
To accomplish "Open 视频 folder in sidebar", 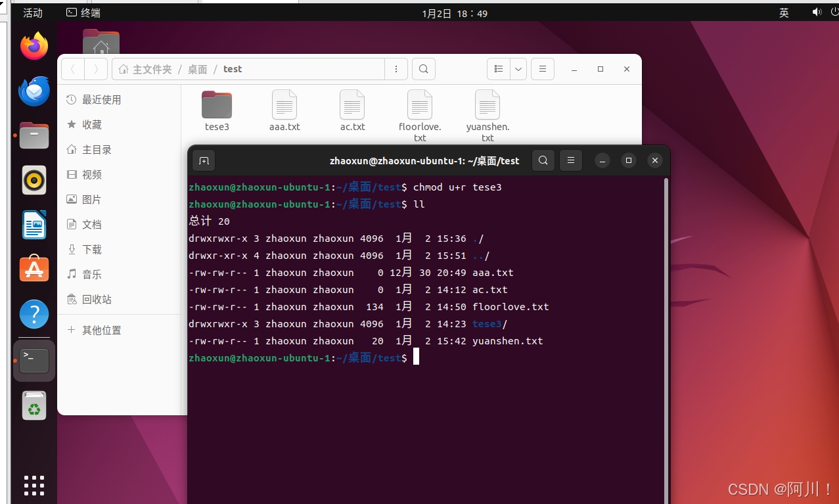I will pos(119,174).
